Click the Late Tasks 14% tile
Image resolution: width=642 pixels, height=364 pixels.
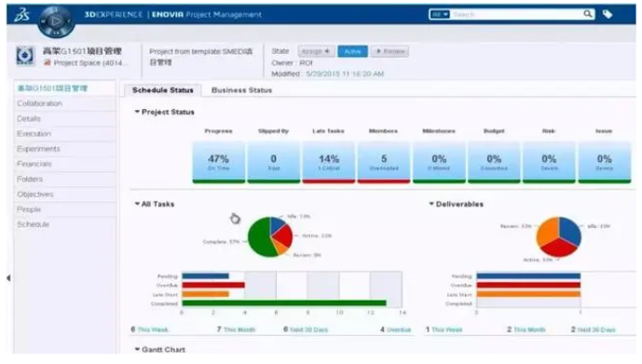[x=329, y=162]
